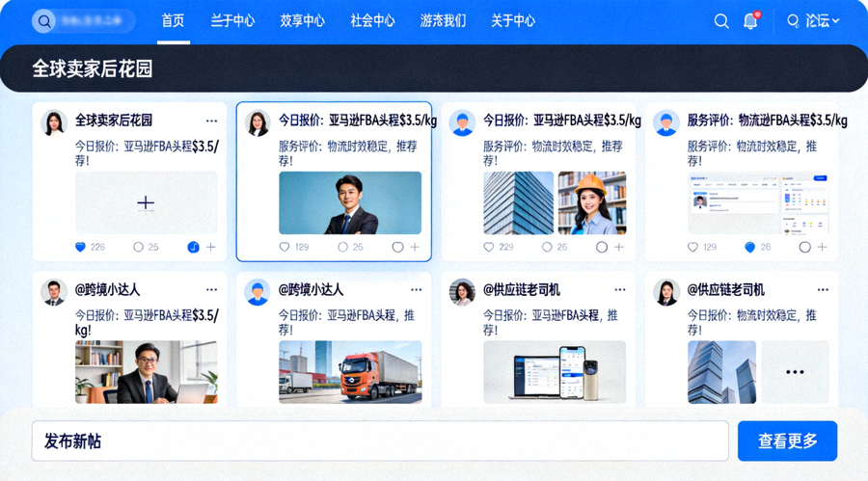Open the hard-hat woman photo

coord(592,202)
